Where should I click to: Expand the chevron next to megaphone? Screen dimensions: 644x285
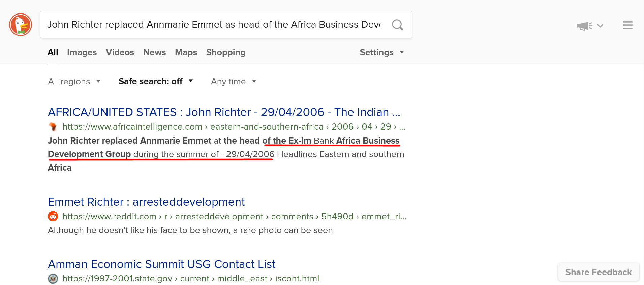coord(600,26)
